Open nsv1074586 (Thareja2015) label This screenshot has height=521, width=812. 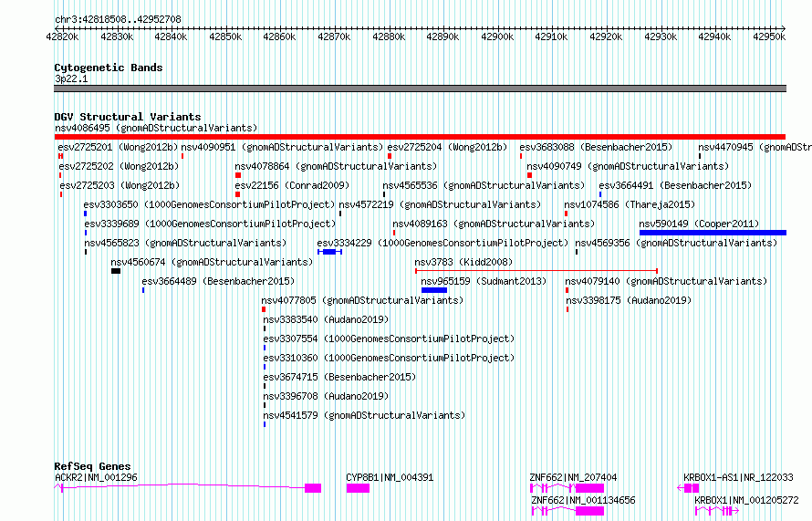(x=630, y=204)
